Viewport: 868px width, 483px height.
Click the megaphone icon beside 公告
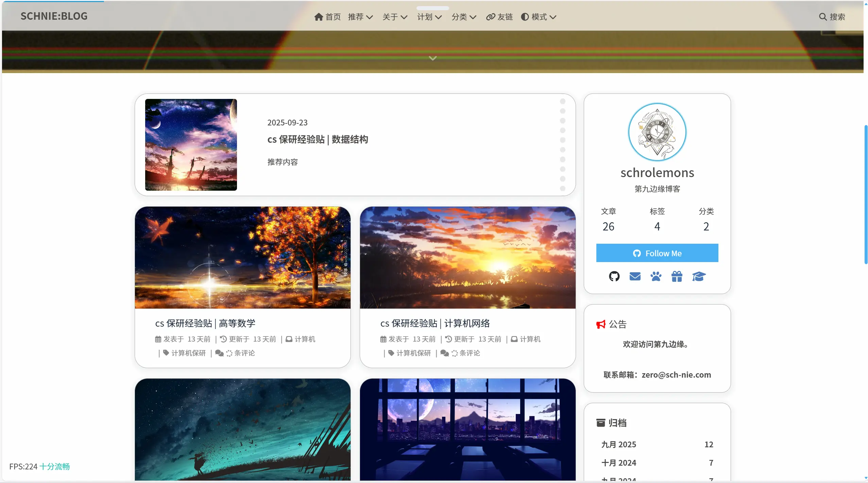pyautogui.click(x=600, y=324)
